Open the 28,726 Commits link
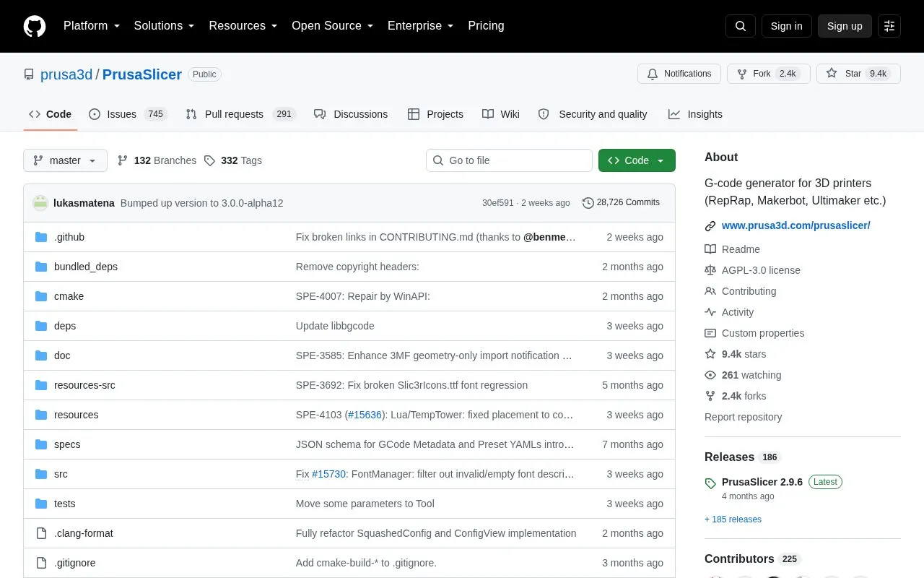This screenshot has height=578, width=924. [621, 203]
